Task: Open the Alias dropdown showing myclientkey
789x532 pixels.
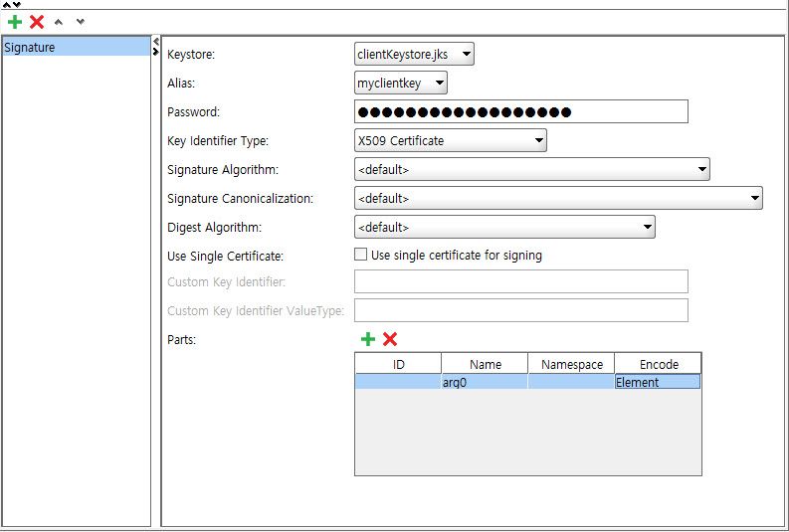Action: pos(401,84)
